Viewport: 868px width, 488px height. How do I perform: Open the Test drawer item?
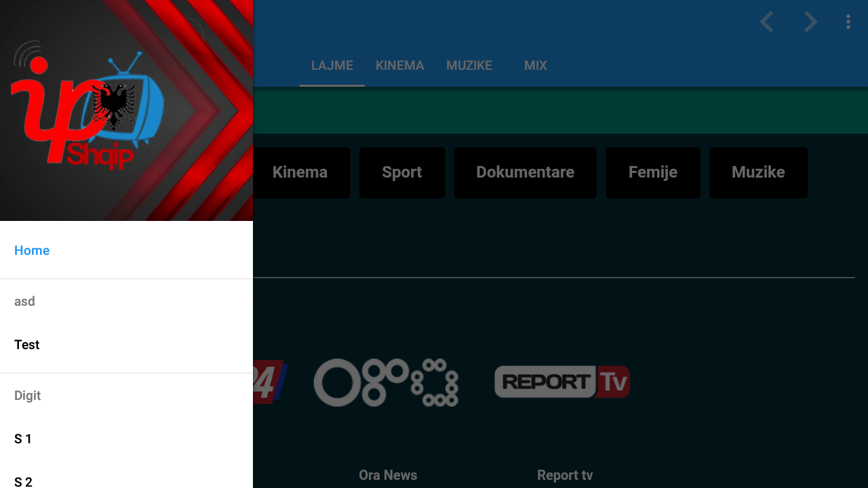coord(126,344)
